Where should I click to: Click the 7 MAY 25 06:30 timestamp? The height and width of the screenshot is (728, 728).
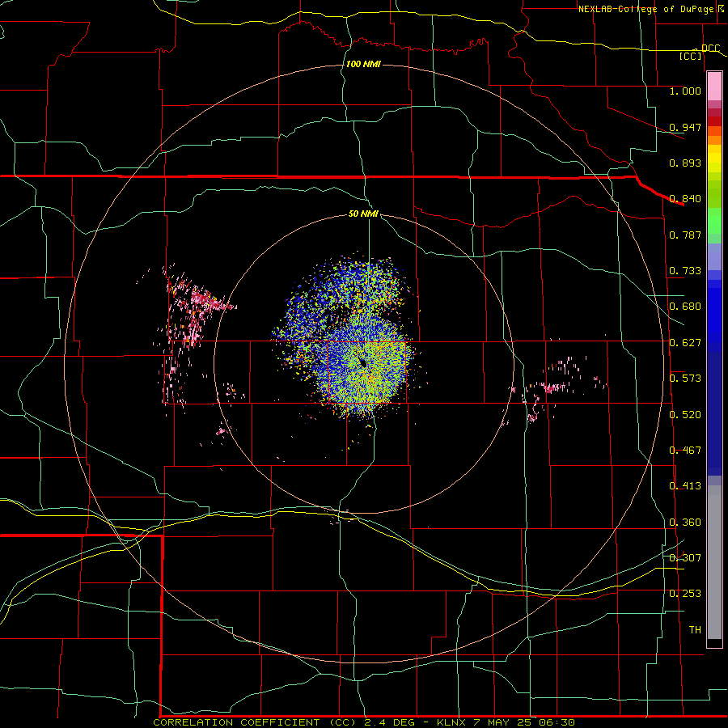(524, 722)
